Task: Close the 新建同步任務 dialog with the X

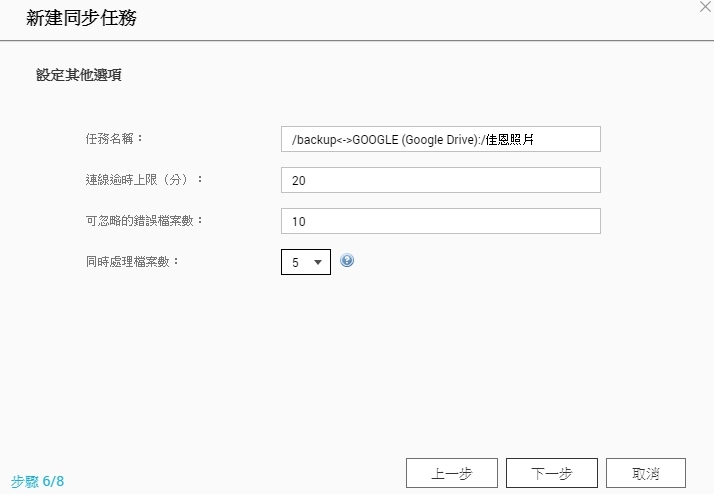Action: click(705, 6)
